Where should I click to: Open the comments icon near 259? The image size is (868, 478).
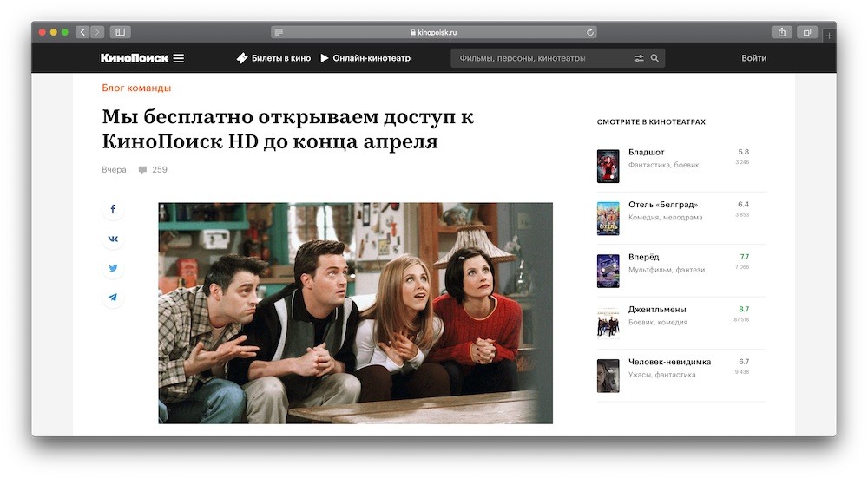[142, 170]
